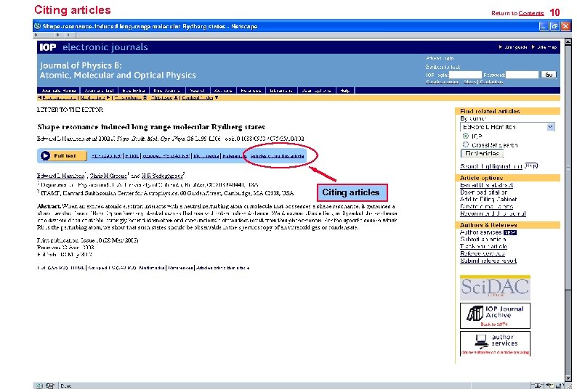Click the scrollbar up arrow

point(568,41)
